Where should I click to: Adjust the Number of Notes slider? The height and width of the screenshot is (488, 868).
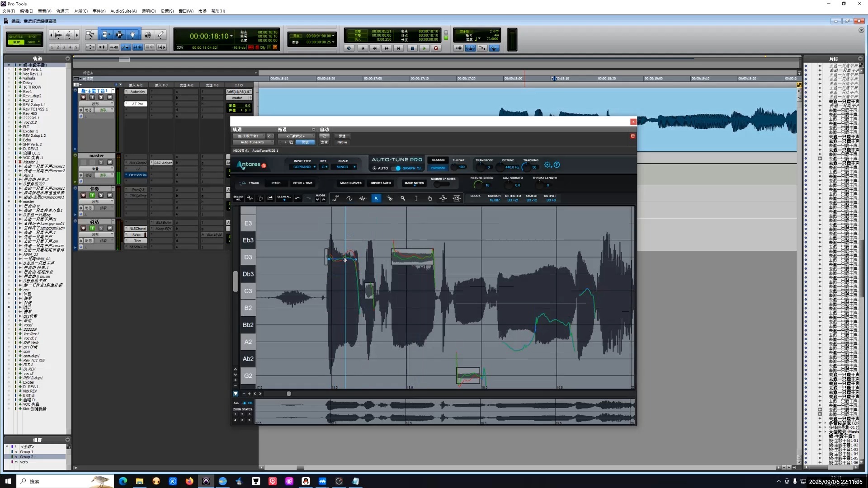442,184
